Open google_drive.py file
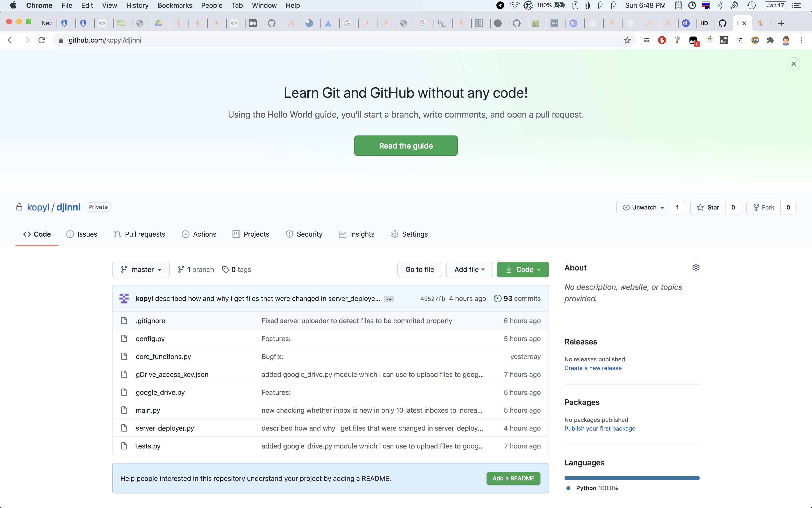 160,392
